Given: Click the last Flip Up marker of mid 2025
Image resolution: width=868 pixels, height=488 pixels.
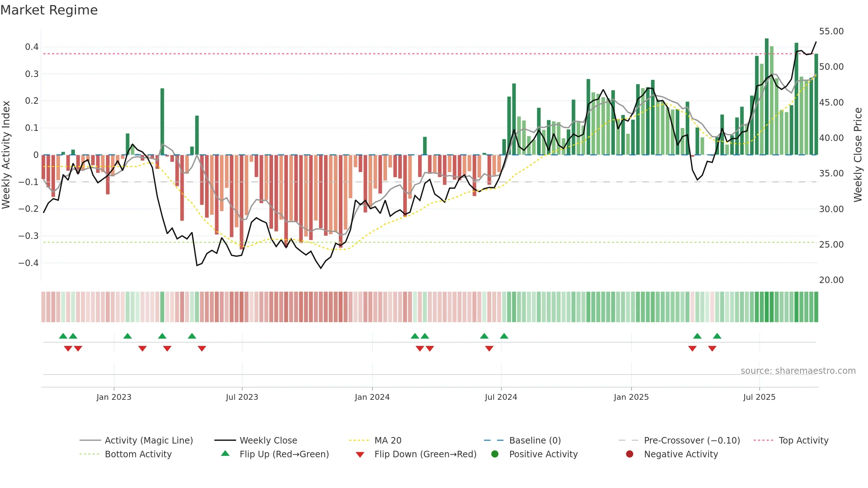Looking at the screenshot, I should coord(717,336).
